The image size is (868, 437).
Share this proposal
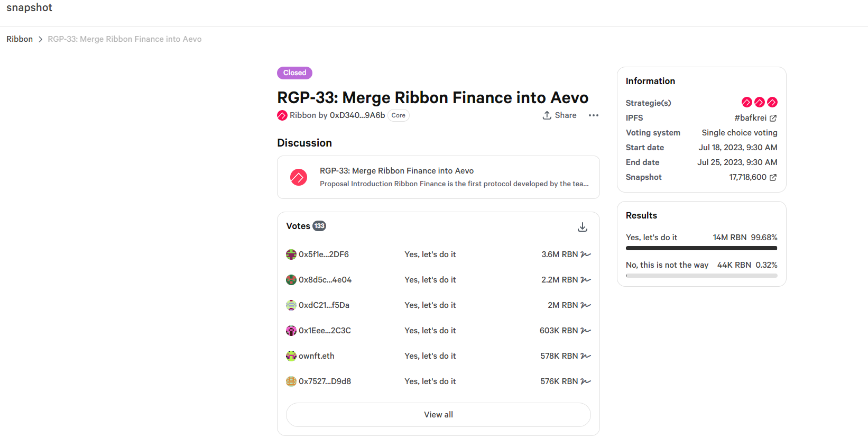[559, 115]
